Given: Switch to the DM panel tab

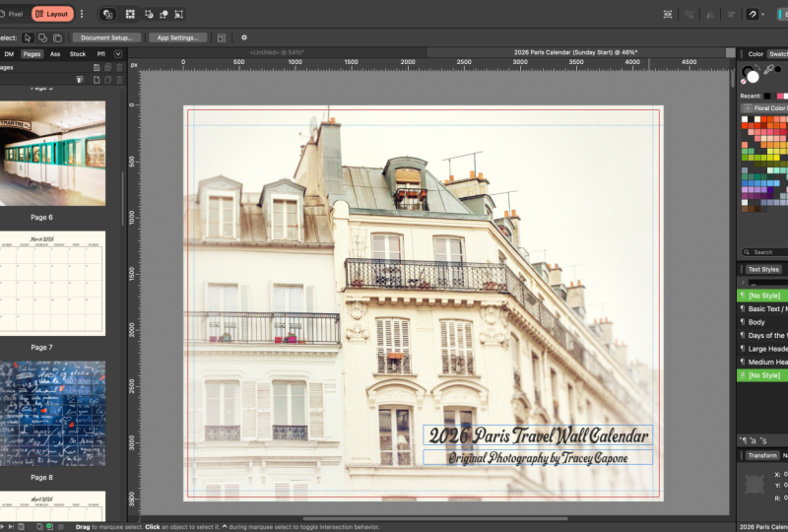Looking at the screenshot, I should click(x=9, y=54).
